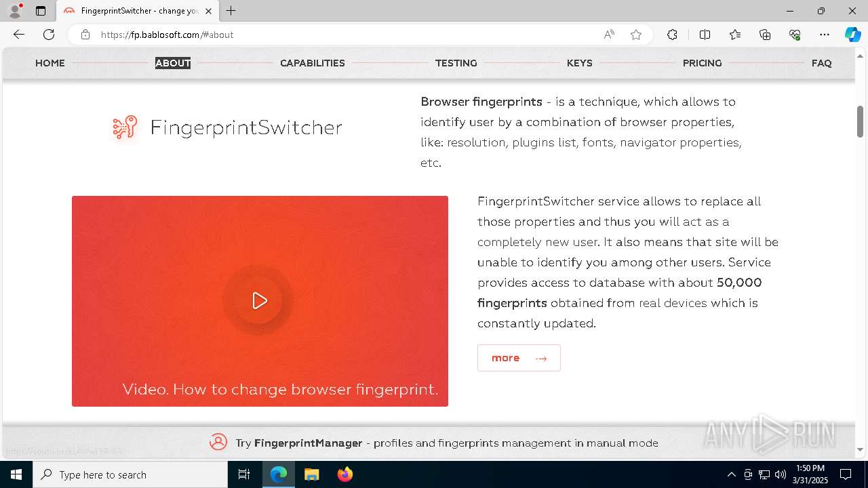Click the 'more' button
Image resolution: width=868 pixels, height=488 pixels.
coord(519,358)
